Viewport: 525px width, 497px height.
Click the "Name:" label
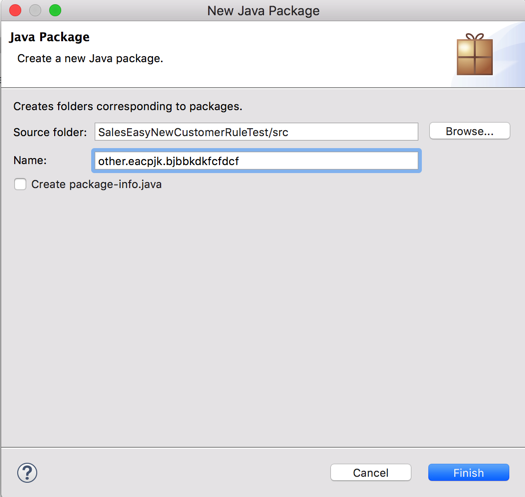pyautogui.click(x=30, y=160)
